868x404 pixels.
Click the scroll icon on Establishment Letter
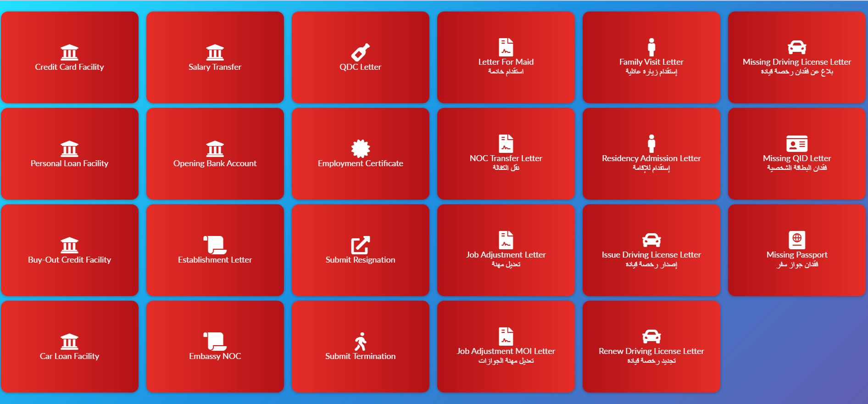coord(215,245)
